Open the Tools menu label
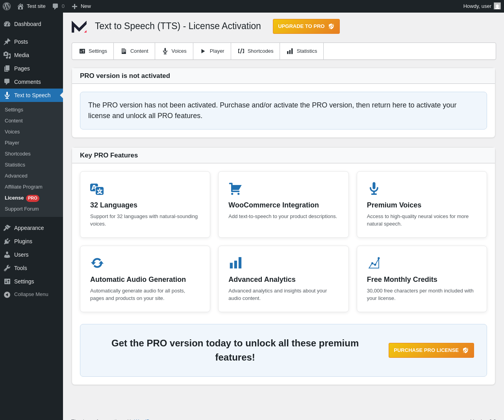504x420 pixels. 20,268
